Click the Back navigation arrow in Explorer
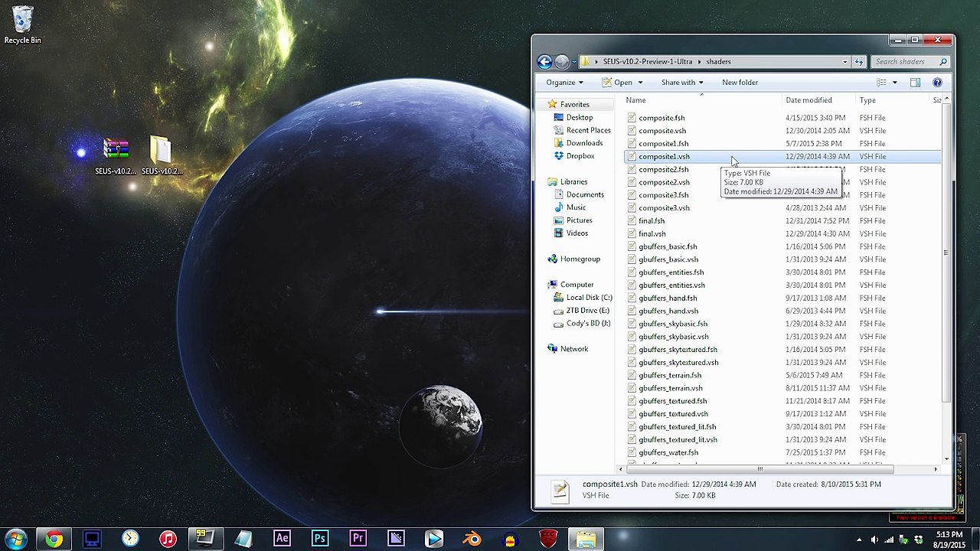980x551 pixels. click(544, 62)
